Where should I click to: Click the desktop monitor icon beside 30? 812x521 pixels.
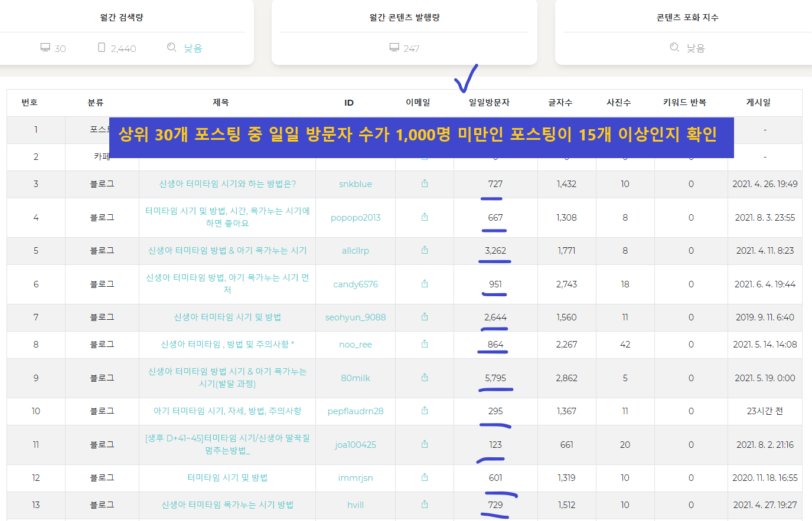point(45,48)
